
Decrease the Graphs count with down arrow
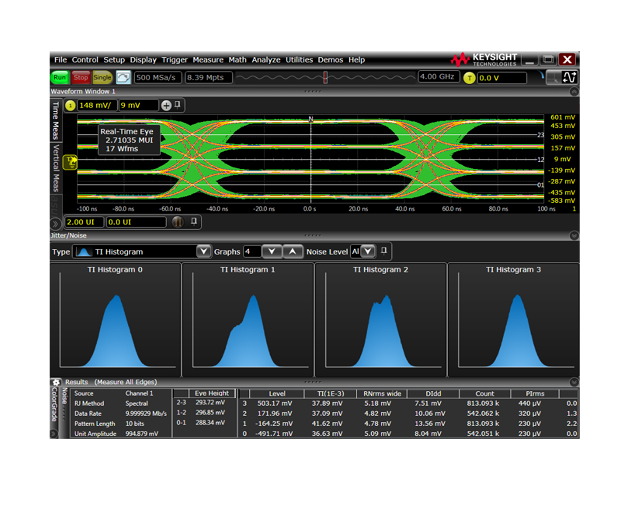tap(272, 252)
